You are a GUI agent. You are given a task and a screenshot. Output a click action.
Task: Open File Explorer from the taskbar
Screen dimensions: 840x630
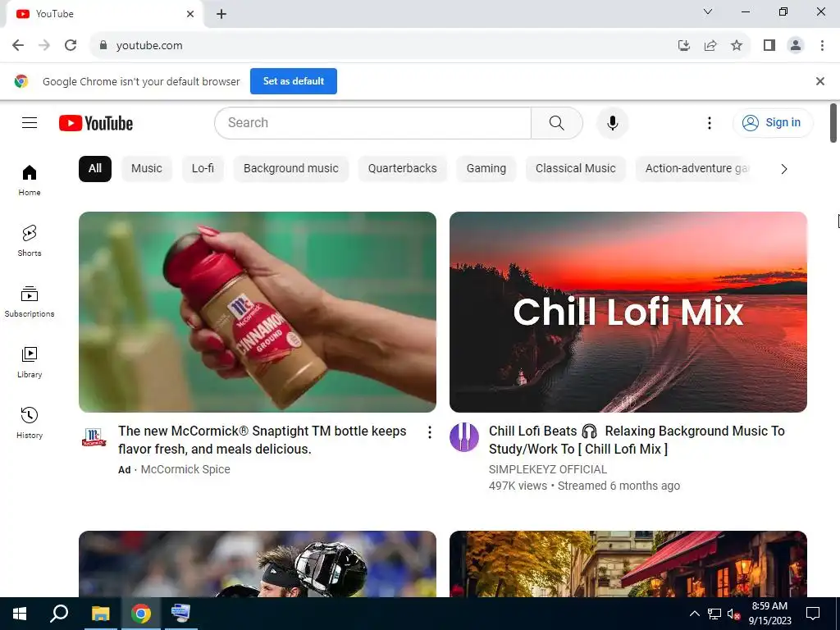100,614
